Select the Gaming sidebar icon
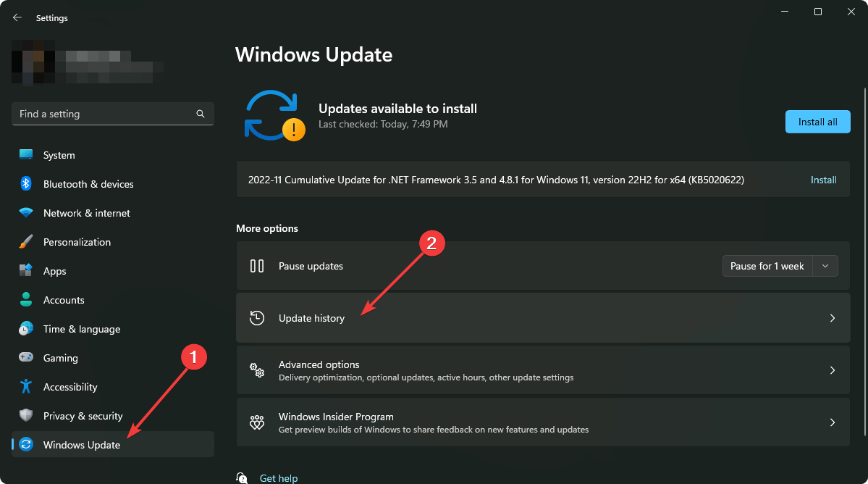The width and height of the screenshot is (868, 484). tap(26, 357)
